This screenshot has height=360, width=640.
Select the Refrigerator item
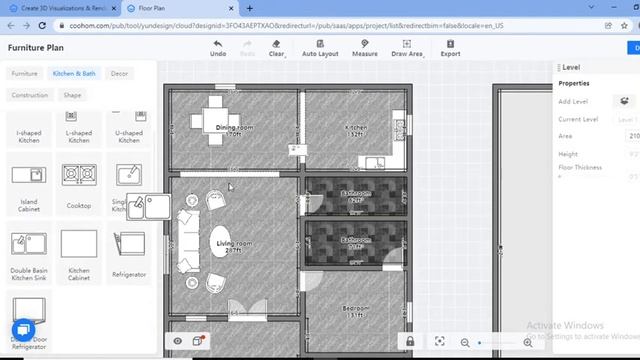click(129, 253)
